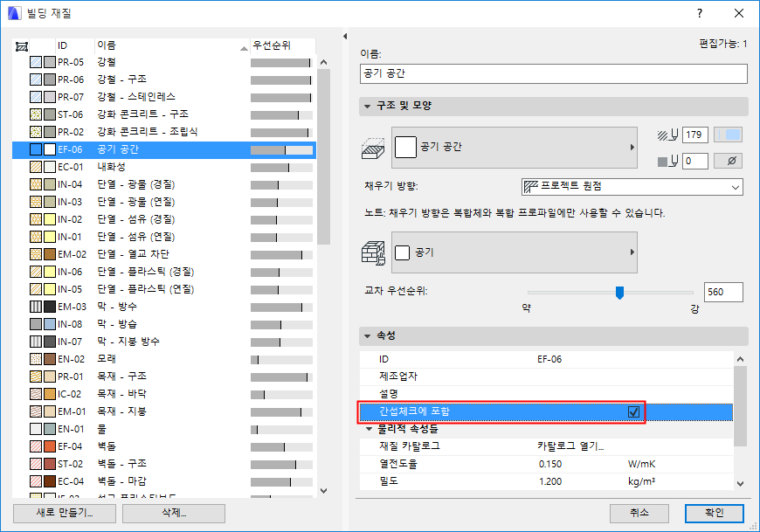Click the intersection sort icon in the list header

pyautogui.click(x=22, y=46)
